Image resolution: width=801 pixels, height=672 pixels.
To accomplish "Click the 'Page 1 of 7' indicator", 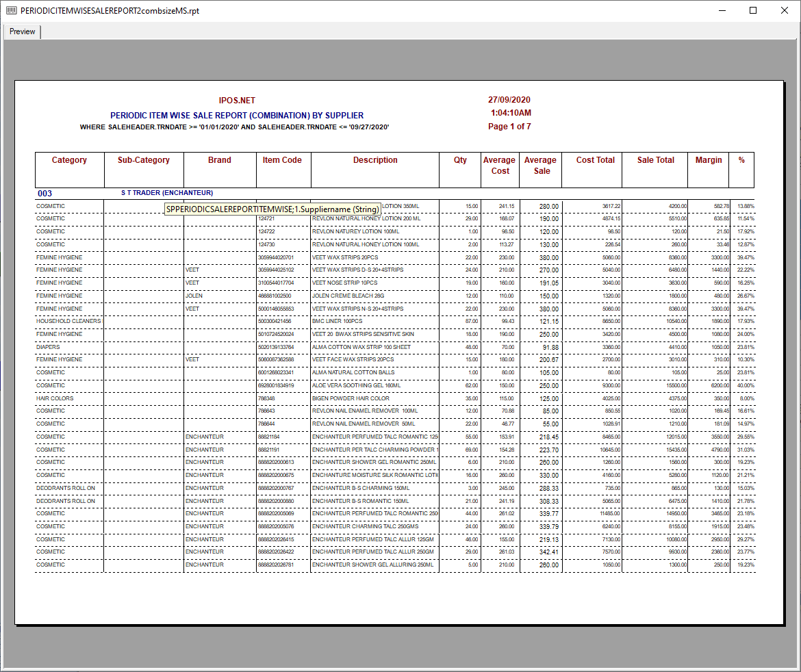I will [509, 126].
